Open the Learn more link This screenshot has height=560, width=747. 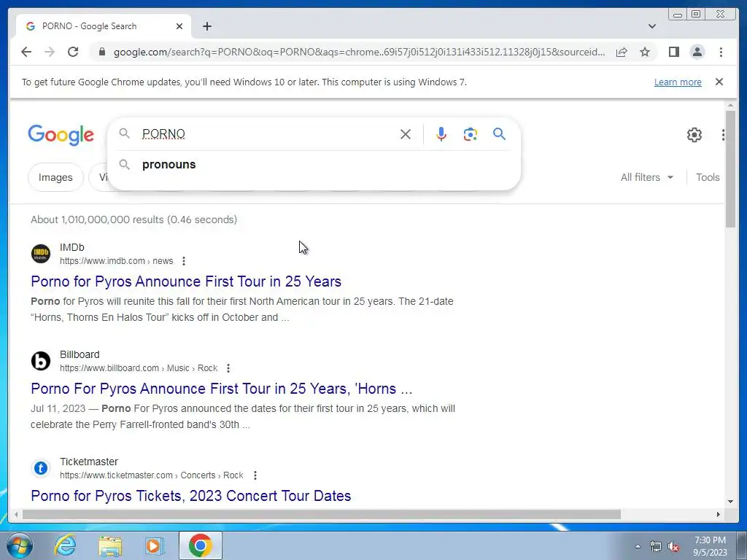pos(678,82)
